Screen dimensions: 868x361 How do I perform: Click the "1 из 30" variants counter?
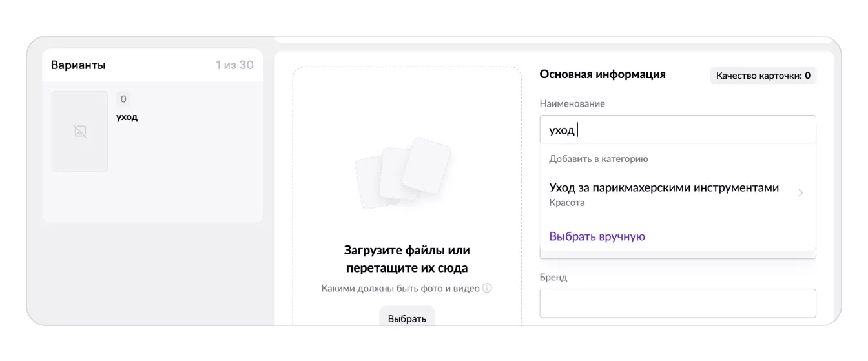click(x=234, y=65)
